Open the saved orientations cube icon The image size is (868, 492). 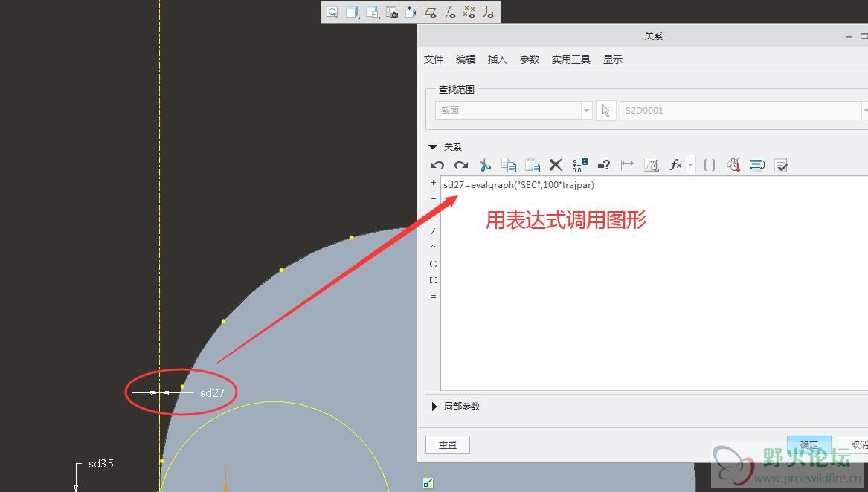(x=373, y=12)
